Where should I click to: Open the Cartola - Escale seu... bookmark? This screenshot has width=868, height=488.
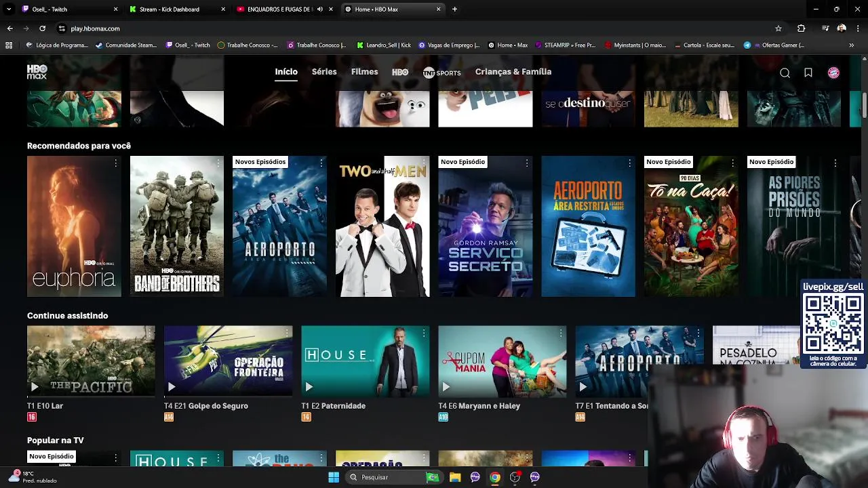point(705,45)
